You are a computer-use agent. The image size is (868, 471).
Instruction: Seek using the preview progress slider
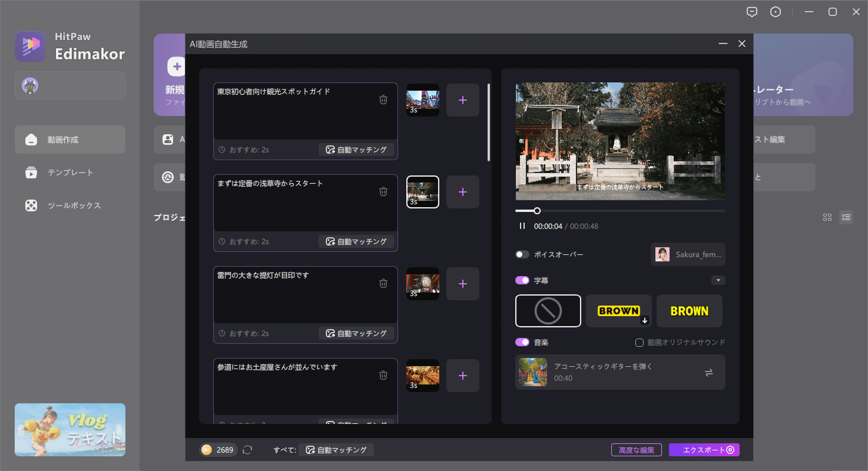coord(620,211)
